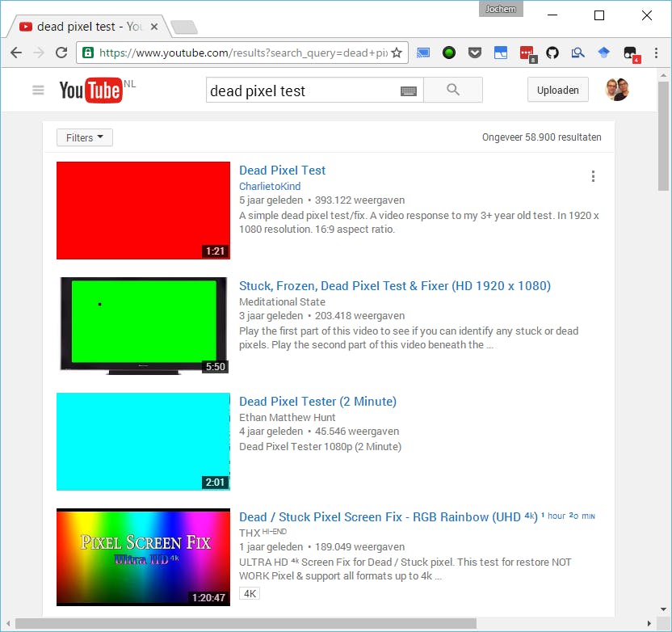Open the GitHub Octocat extension
Image resolution: width=672 pixels, height=632 pixels.
[x=552, y=52]
